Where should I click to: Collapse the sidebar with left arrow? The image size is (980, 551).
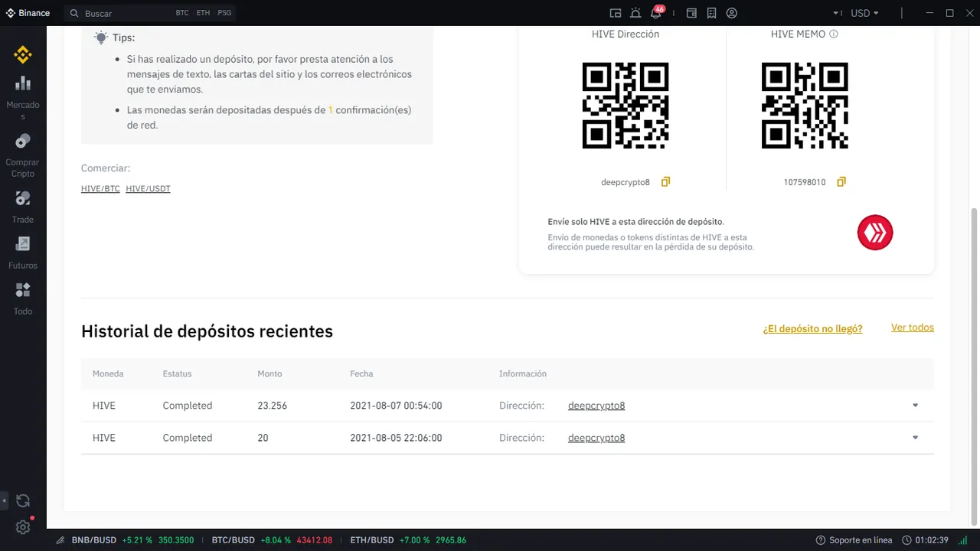tap(5, 501)
